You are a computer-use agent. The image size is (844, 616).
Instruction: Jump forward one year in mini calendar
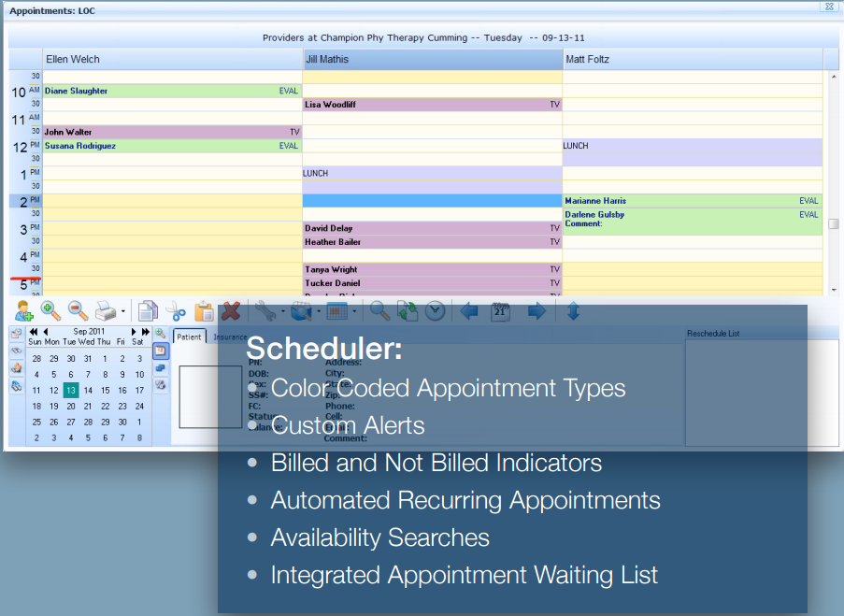click(x=145, y=332)
